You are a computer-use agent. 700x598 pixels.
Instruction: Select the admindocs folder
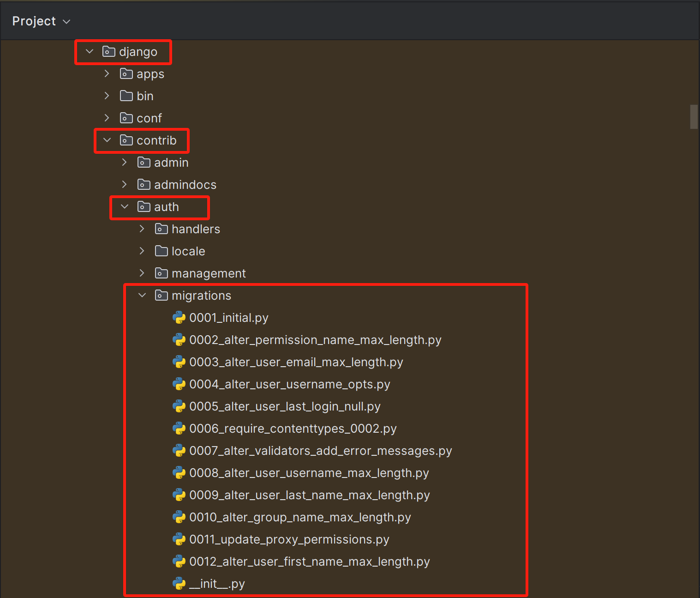coord(185,184)
